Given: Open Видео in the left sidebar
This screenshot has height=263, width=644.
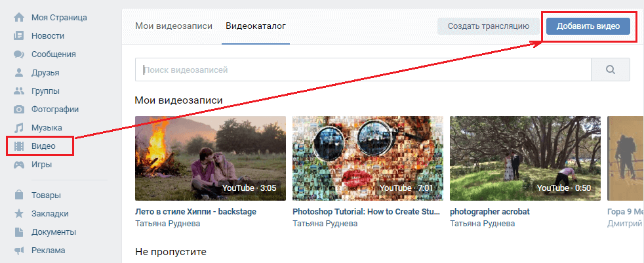Looking at the screenshot, I should pos(43,146).
